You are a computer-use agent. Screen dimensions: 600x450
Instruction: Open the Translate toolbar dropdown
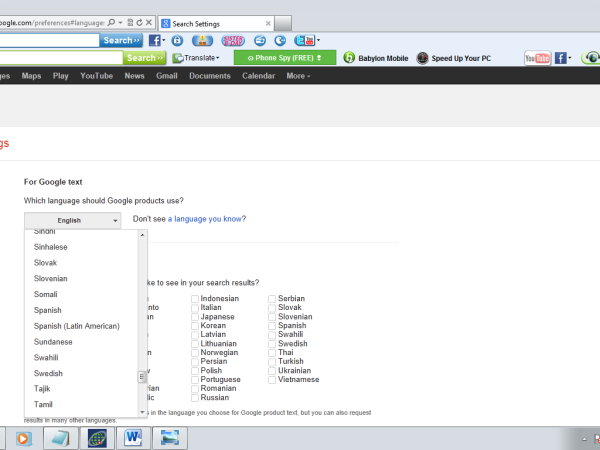point(218,58)
